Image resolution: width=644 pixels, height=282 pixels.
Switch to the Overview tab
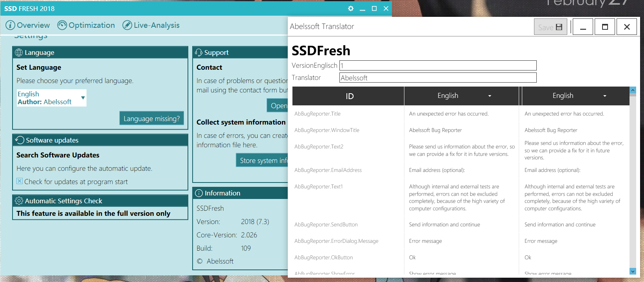point(28,25)
